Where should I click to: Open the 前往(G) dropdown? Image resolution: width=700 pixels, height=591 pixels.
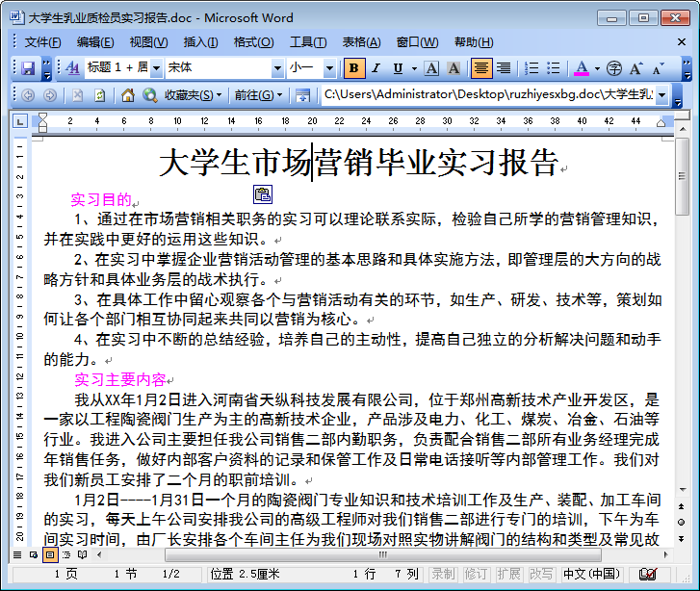(x=258, y=95)
